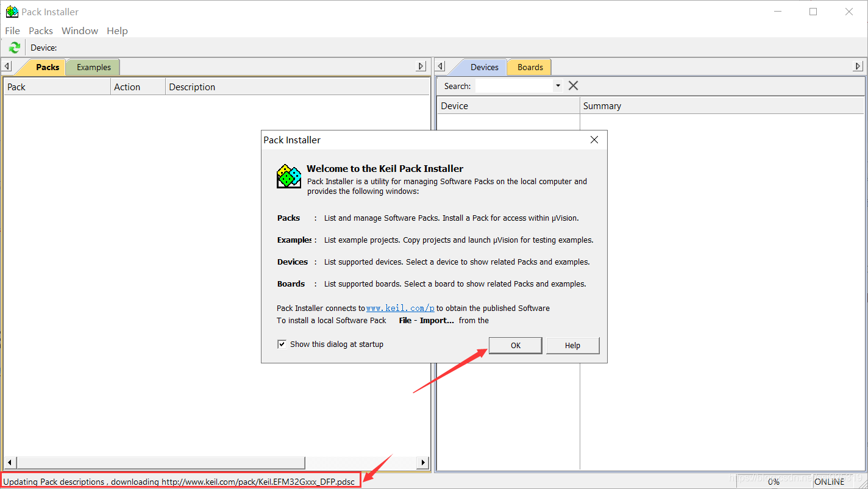Switch to the Packs tab
The image size is (868, 489).
pyautogui.click(x=47, y=67)
